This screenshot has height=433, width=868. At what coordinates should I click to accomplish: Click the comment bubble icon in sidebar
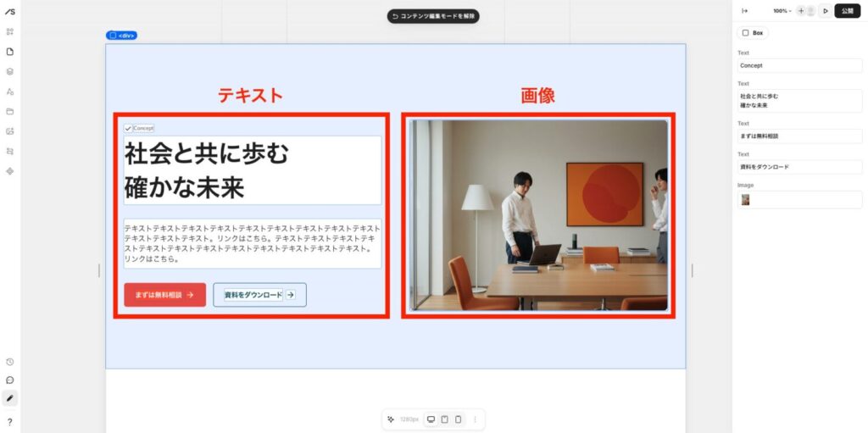pyautogui.click(x=10, y=380)
